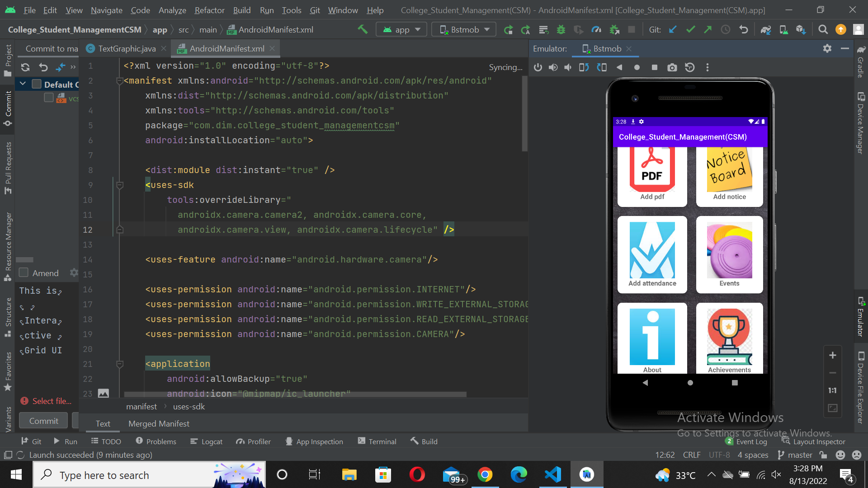
Task: Open the Commit tool window from left sidebar
Action: tap(8, 108)
